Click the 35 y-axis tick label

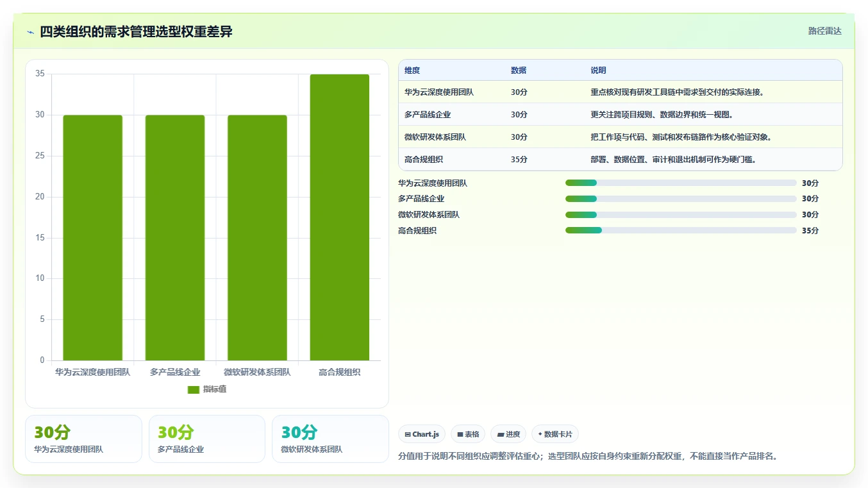(x=40, y=74)
